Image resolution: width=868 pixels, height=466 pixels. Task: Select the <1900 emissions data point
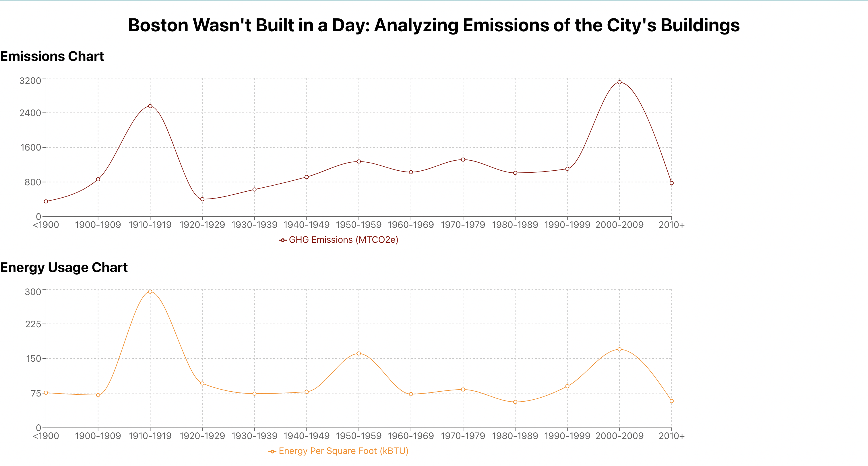46,202
